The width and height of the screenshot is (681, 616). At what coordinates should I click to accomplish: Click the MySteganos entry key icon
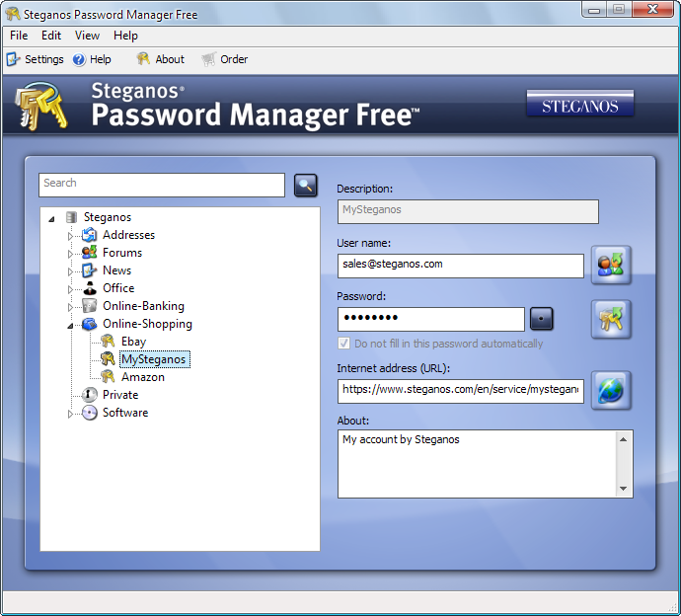108,359
